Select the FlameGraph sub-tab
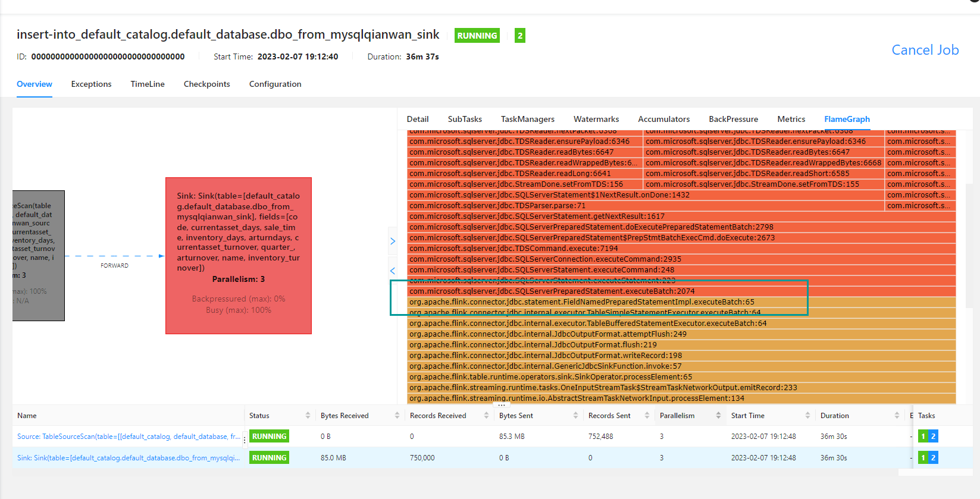Viewport: 980px width, 499px height. 847,119
